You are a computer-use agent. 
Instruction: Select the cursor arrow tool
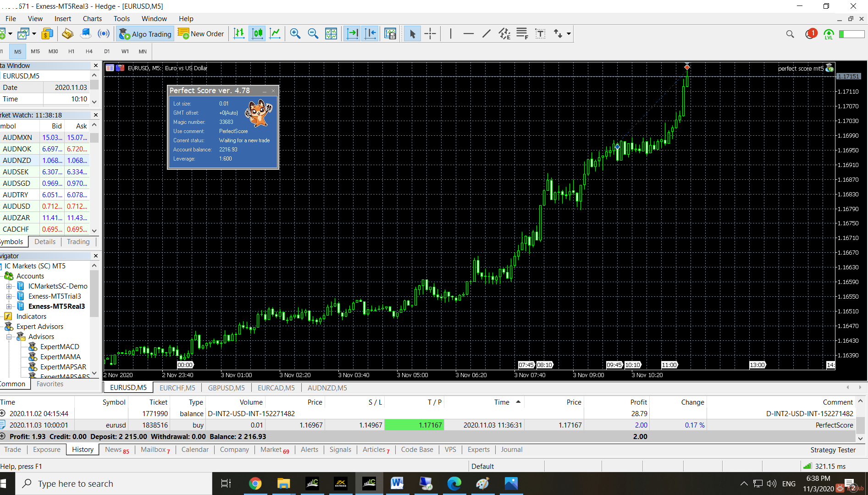[x=412, y=33]
